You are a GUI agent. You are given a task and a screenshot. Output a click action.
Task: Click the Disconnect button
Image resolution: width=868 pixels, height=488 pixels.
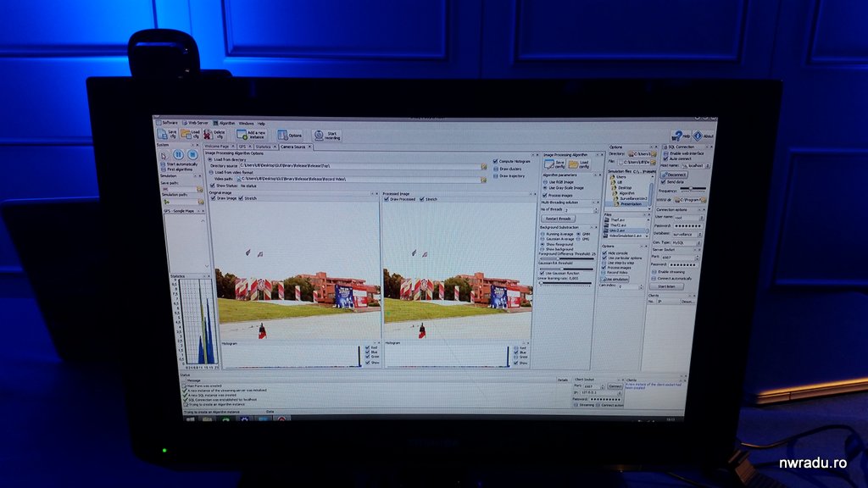(x=675, y=175)
